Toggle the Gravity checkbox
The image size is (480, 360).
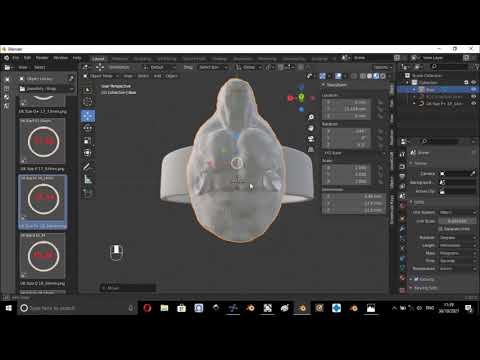416,279
